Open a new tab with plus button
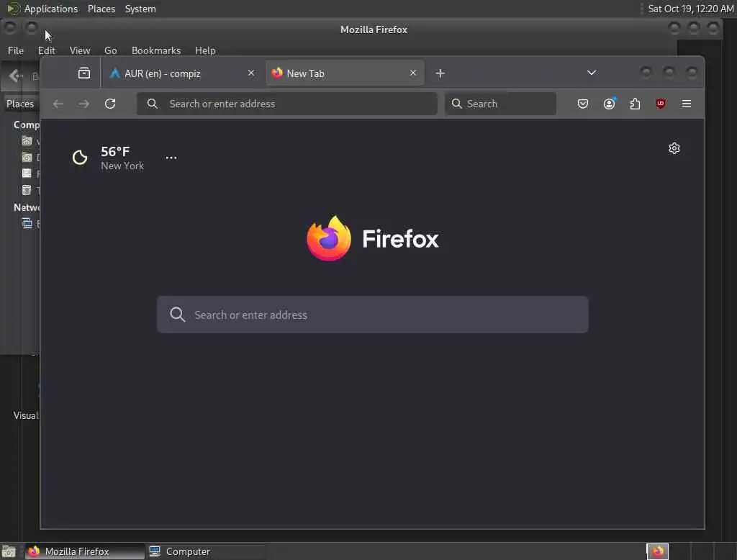This screenshot has width=737, height=560. 440,73
